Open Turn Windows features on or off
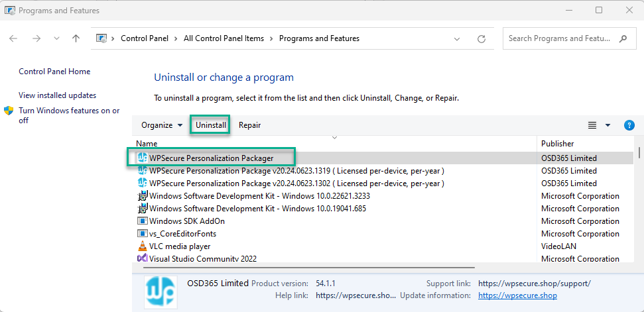The width and height of the screenshot is (644, 312). pos(69,116)
